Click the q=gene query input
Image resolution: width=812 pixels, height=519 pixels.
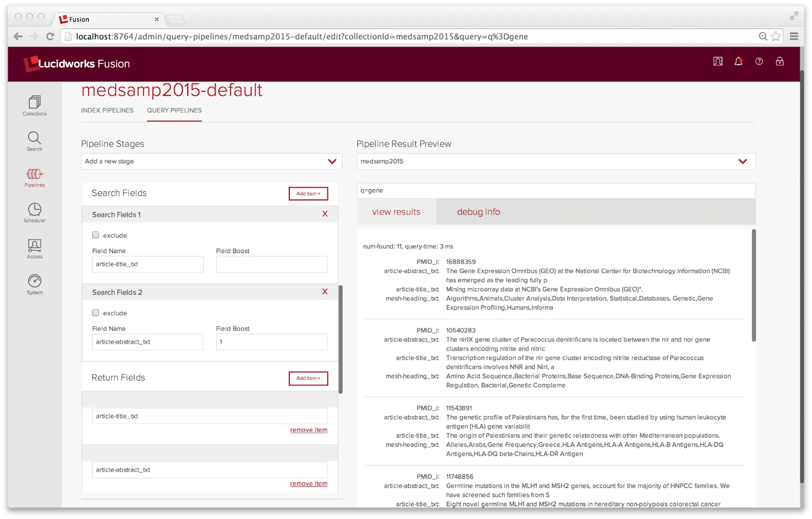pos(556,191)
